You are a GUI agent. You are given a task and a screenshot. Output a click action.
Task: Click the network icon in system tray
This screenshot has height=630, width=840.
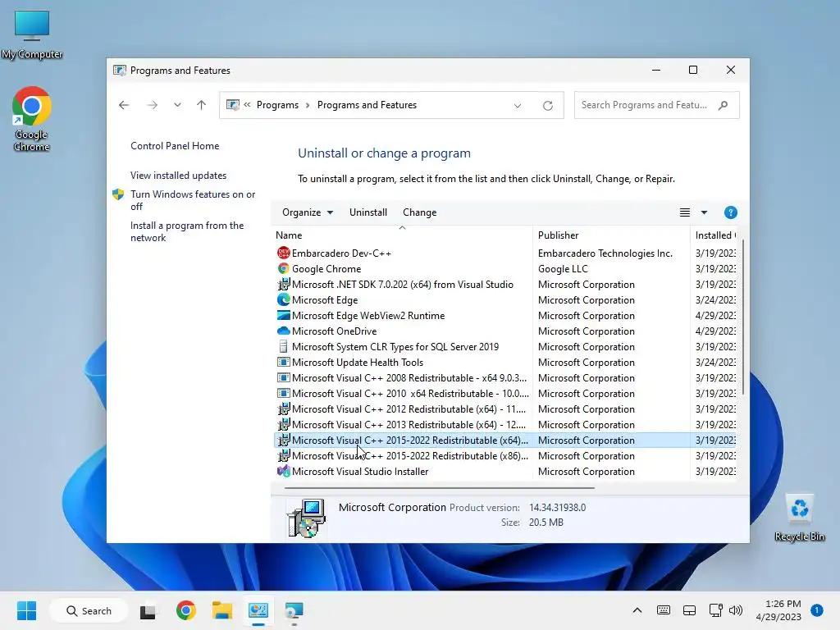pos(715,610)
